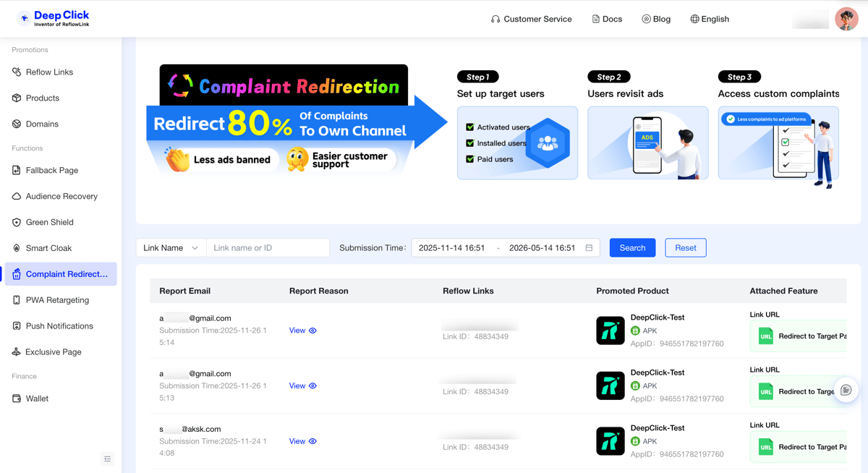
Task: Click the Attached Feature column header
Action: pyautogui.click(x=783, y=291)
